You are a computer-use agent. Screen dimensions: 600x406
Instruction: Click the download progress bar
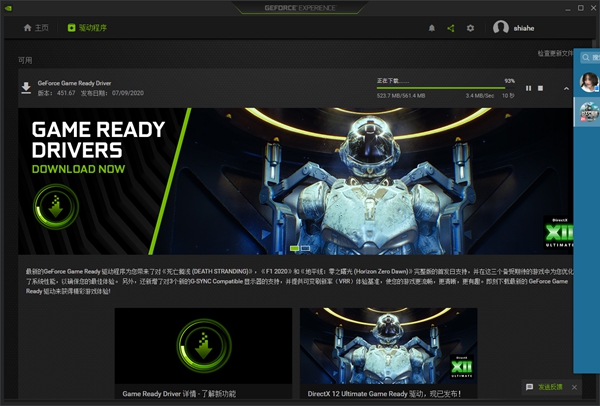pos(445,87)
